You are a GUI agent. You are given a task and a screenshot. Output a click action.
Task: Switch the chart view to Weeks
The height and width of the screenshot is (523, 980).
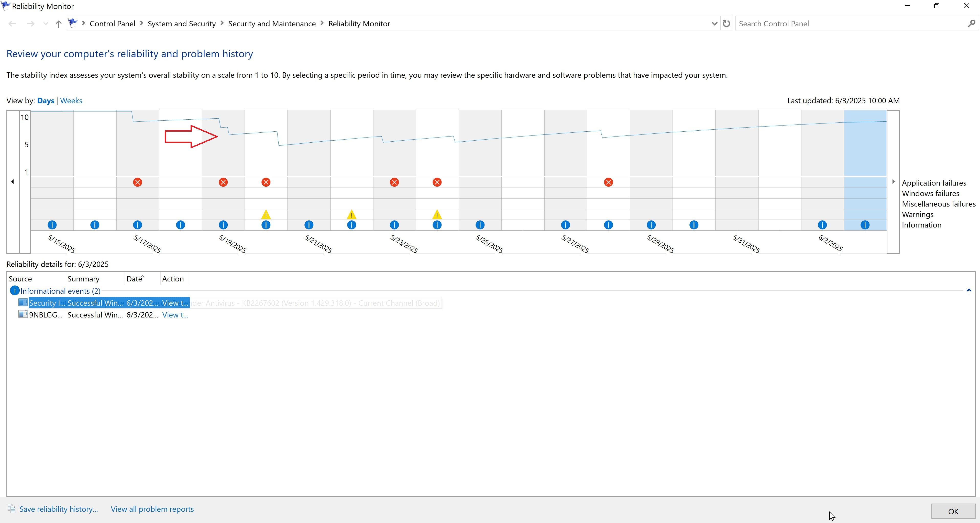coord(71,101)
